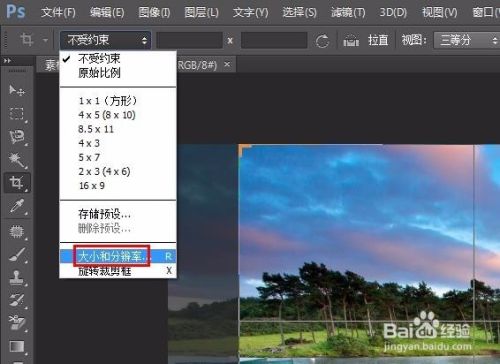500x364 pixels.
Task: Click the top-left crop corner handle
Action: pyautogui.click(x=244, y=149)
